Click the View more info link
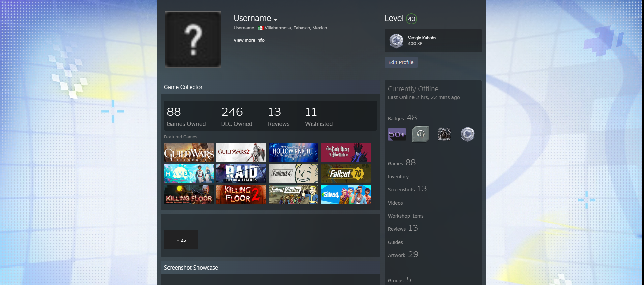The width and height of the screenshot is (644, 285). (x=249, y=40)
